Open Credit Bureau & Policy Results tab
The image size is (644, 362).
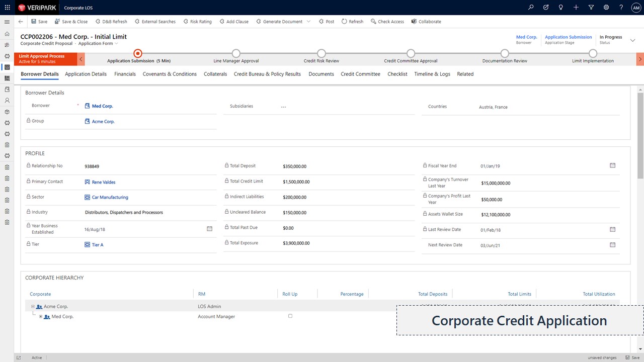[267, 74]
